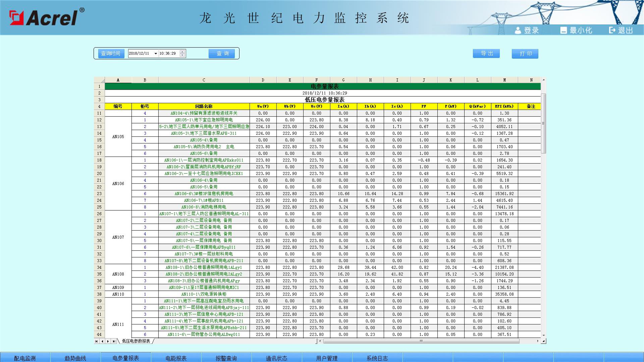Click AN110-1\双电源转换柜 cell

pos(204,294)
